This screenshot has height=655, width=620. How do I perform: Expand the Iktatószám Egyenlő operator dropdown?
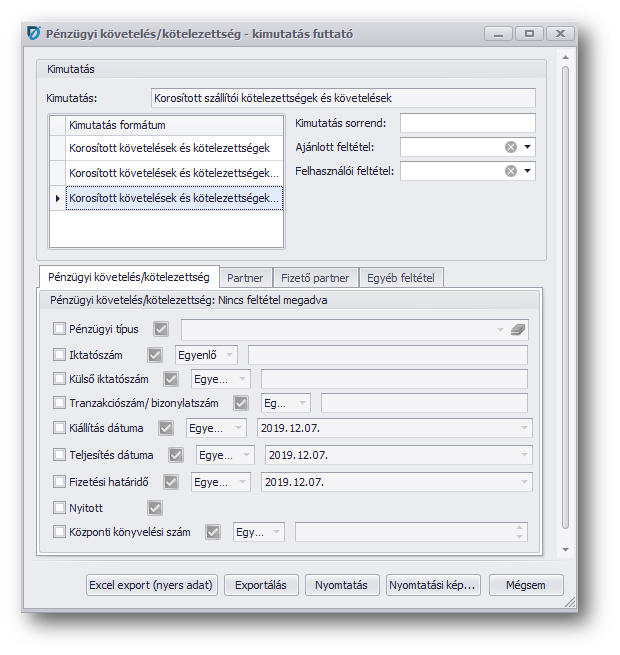(x=230, y=354)
